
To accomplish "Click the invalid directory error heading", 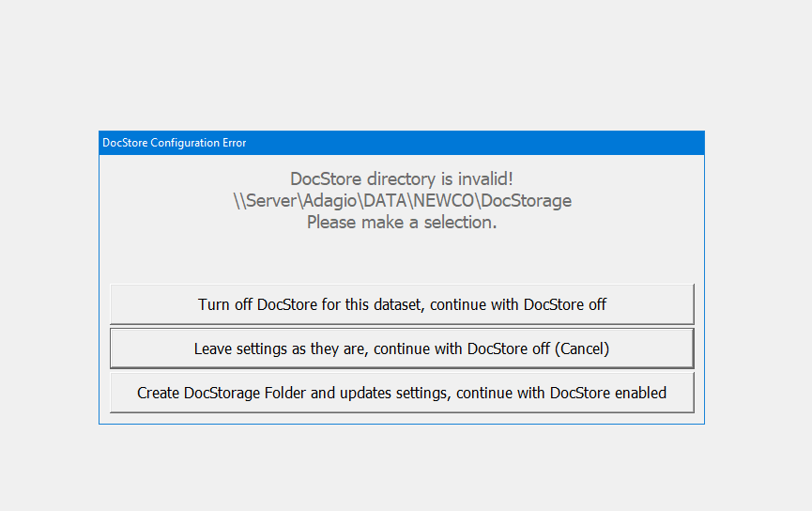I will tap(402, 178).
